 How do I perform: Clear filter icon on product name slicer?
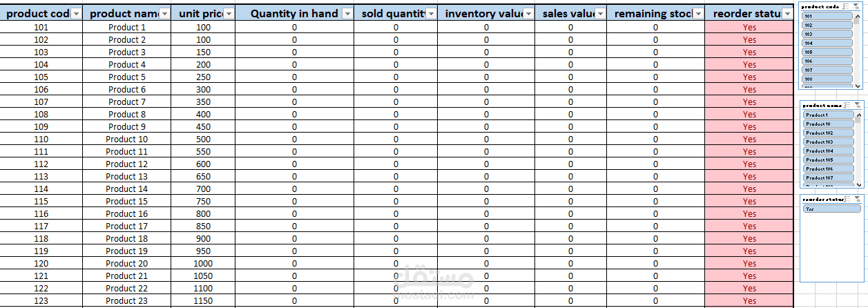pyautogui.click(x=858, y=105)
